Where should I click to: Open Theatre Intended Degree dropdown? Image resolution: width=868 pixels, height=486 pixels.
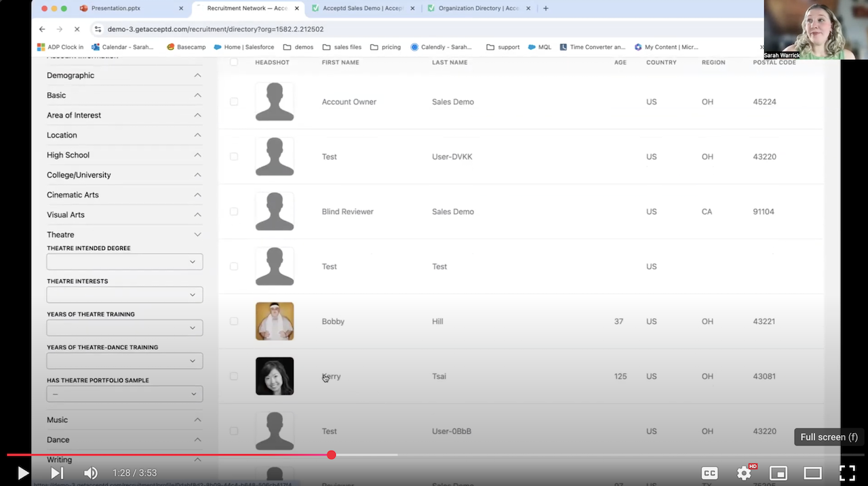[125, 262]
